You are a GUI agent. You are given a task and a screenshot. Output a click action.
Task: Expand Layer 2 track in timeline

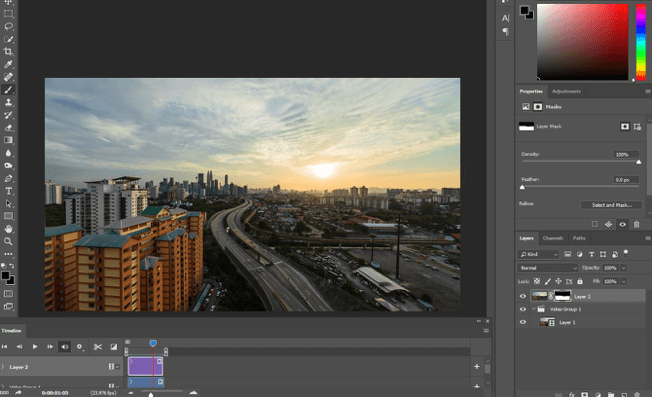(x=3, y=367)
